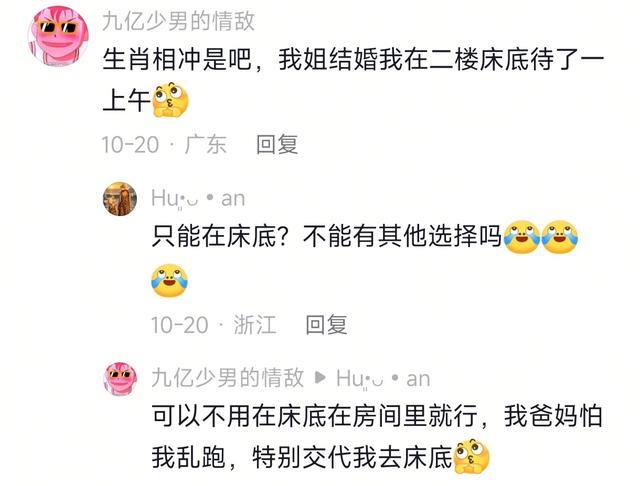Tap the 10-20 · 浙江 timestamp
The height and width of the screenshot is (486, 640).
pyautogui.click(x=214, y=325)
